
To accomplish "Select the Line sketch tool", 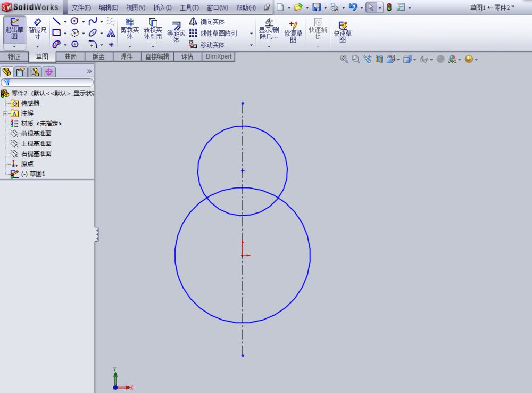I will pyautogui.click(x=56, y=21).
